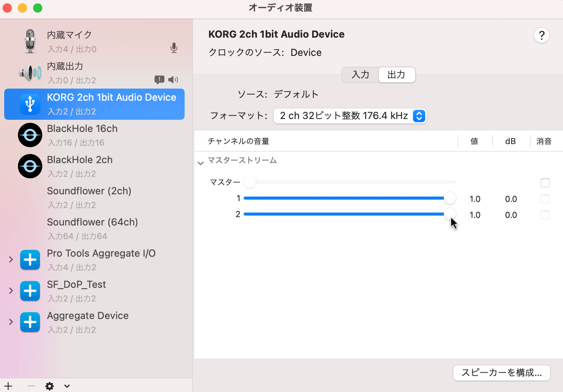563x392 pixels.
Task: Open the フォーマット format dropdown
Action: coord(350,116)
